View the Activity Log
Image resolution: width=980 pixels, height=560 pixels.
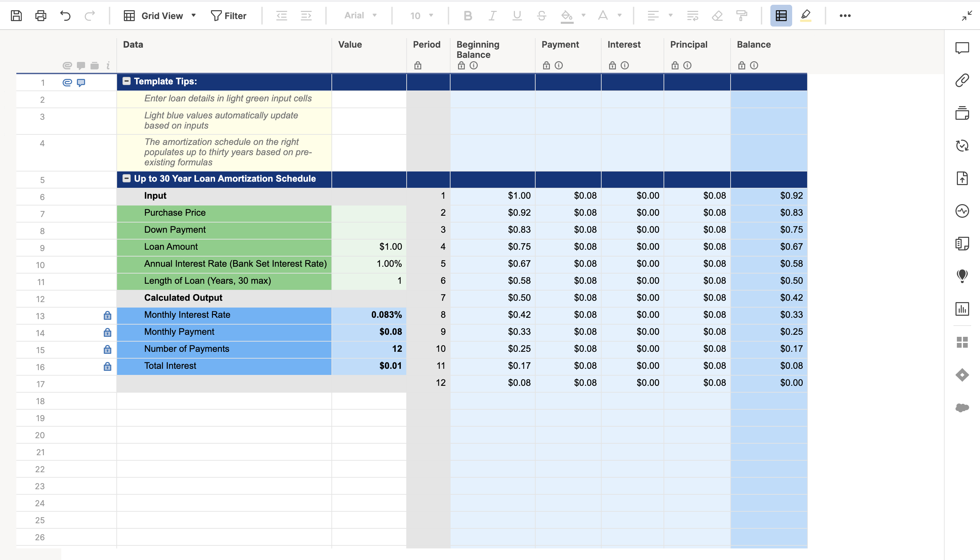pyautogui.click(x=962, y=210)
